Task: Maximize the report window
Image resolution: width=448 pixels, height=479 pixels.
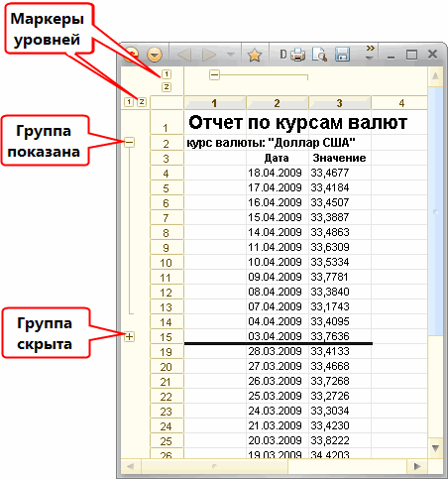Action: 411,55
